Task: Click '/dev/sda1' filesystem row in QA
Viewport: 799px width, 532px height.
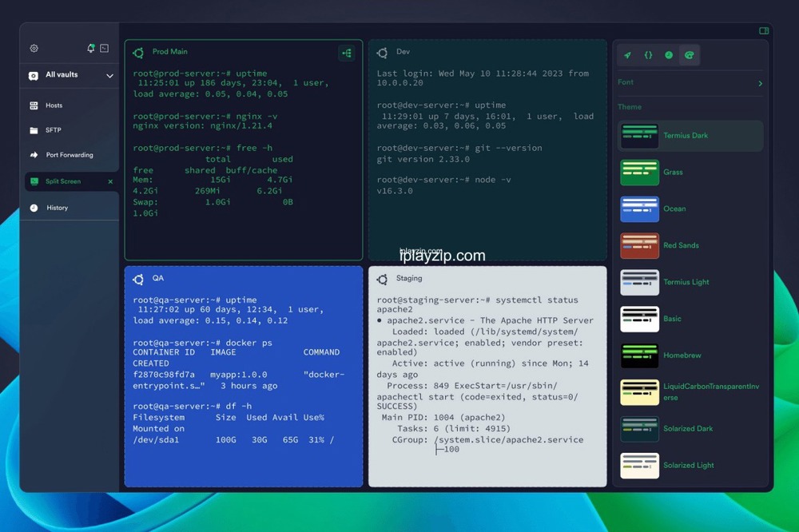Action: tap(233, 440)
